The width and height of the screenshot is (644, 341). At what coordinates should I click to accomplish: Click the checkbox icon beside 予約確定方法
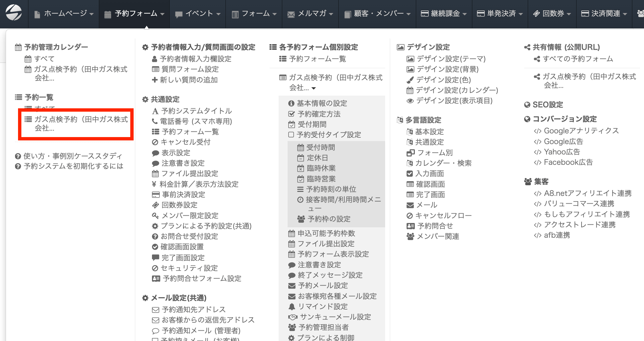pos(291,114)
